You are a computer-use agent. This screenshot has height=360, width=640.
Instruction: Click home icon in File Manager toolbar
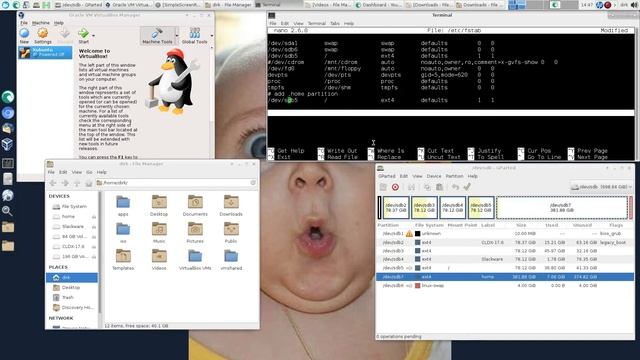click(x=88, y=183)
